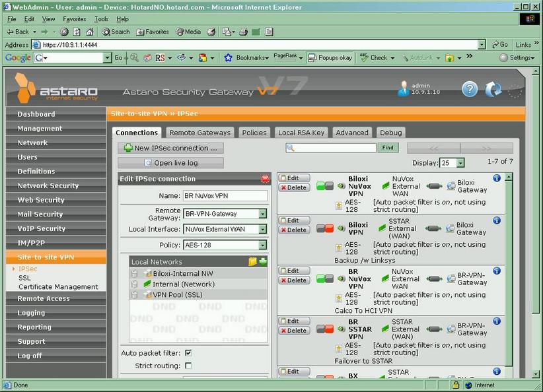Click Open live log button

[x=170, y=163]
